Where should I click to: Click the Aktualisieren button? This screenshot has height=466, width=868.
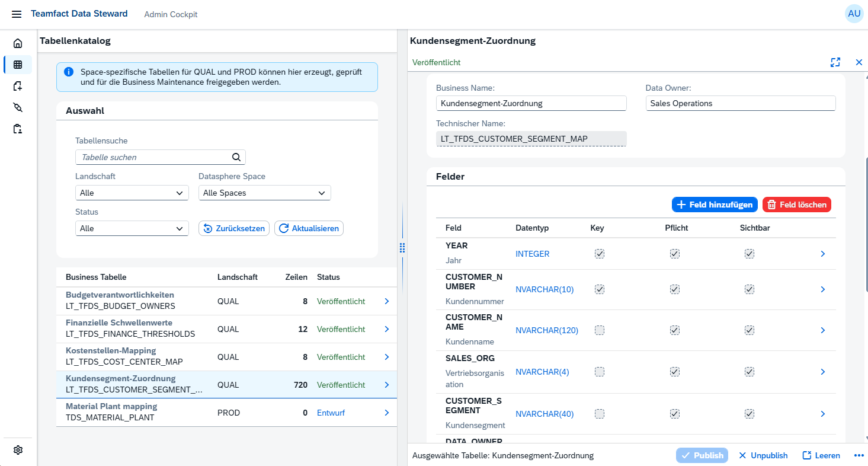[309, 228]
